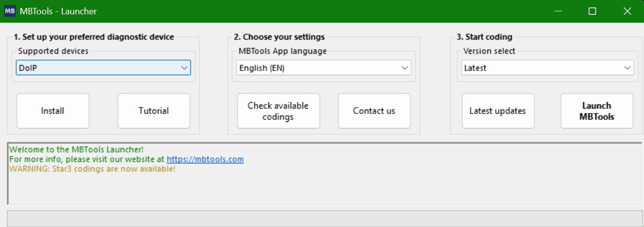Maximize the MBTools Launcher window
This screenshot has width=644, height=227.
coord(592,11)
